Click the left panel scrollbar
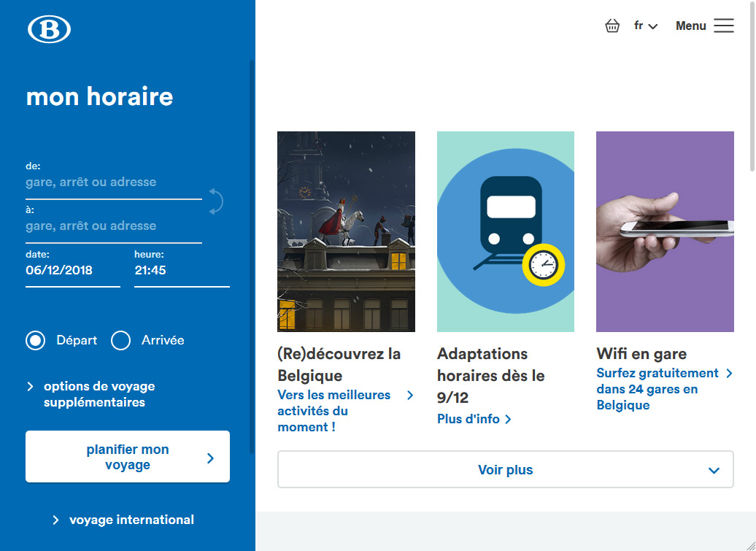756x551 pixels. [x=252, y=257]
